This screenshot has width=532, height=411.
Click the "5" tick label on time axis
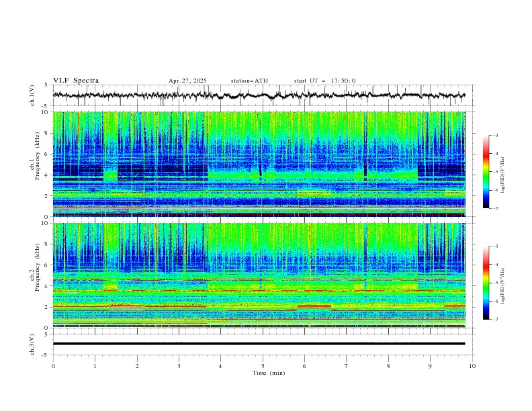point(263,366)
